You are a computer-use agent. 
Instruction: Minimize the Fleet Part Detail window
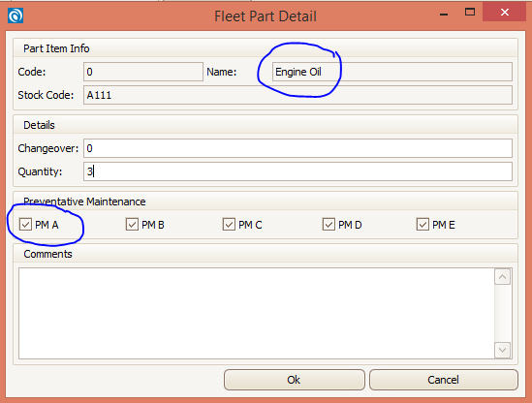444,15
